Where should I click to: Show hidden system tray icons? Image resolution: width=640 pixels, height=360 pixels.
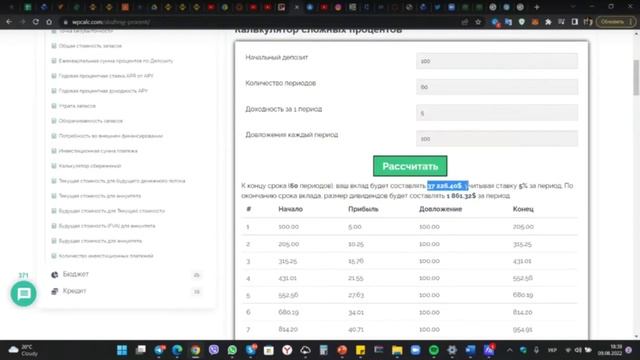tap(509, 350)
